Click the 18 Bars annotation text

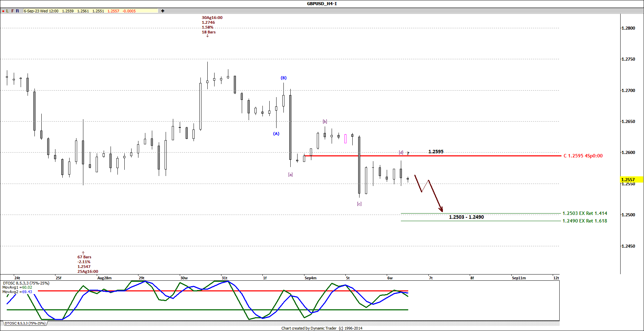(x=209, y=32)
